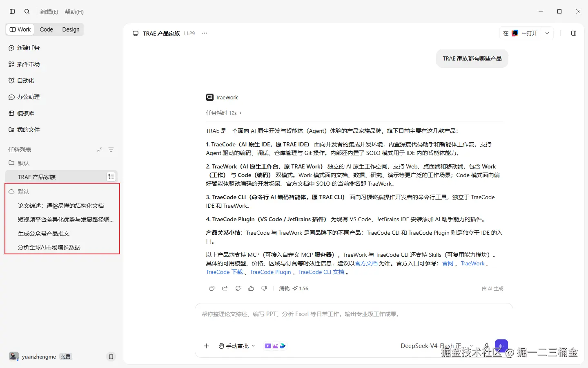The width and height of the screenshot is (588, 368).
Task: Click the blue bird icon in input bar
Action: pos(283,346)
